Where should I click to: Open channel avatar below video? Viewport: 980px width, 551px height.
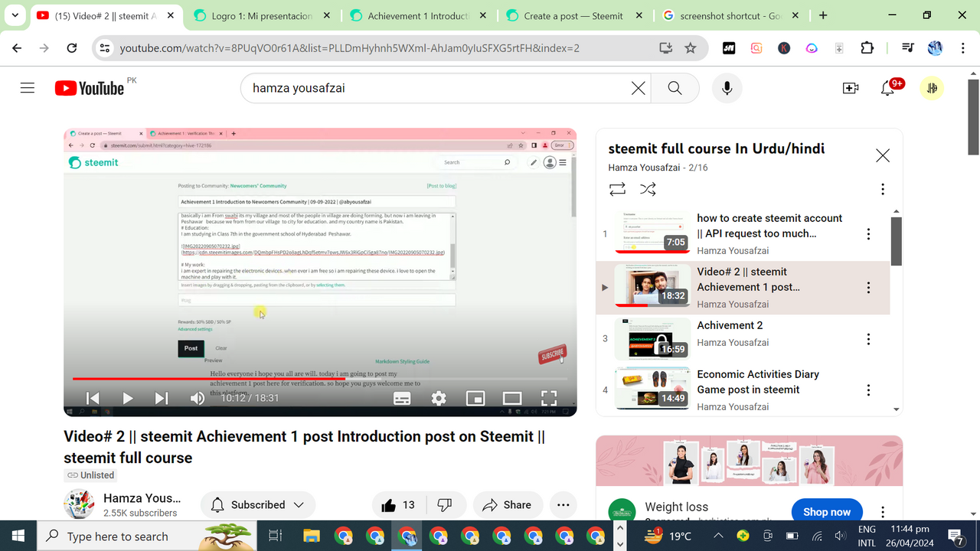(x=79, y=505)
